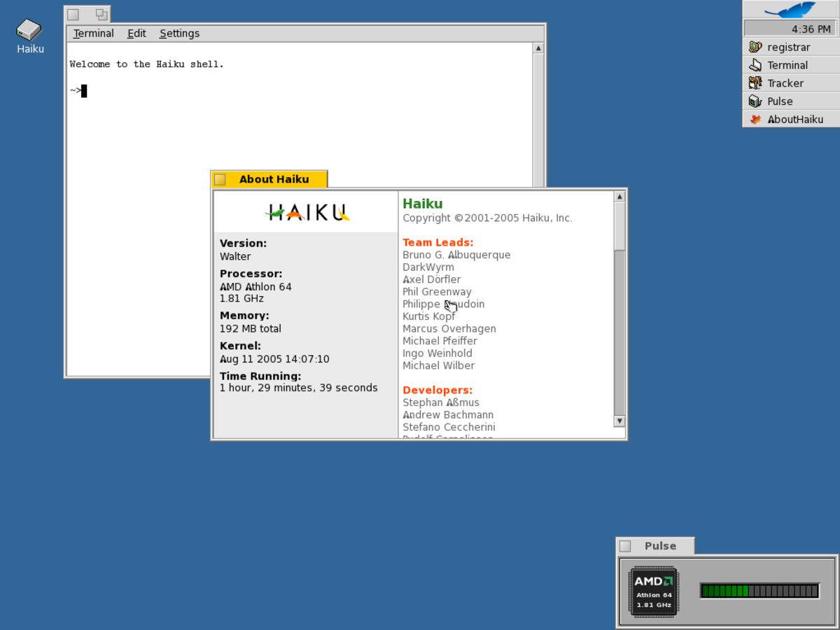The width and height of the screenshot is (840, 630).
Task: Click the Copyright ©2001-2005 Haiku, Inc. line
Action: click(487, 218)
